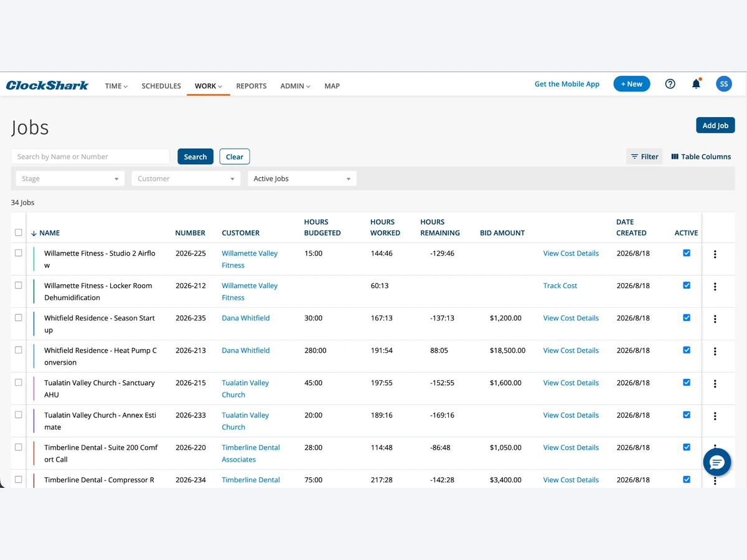
Task: View Cost Details for job 2026-225
Action: coord(571,253)
